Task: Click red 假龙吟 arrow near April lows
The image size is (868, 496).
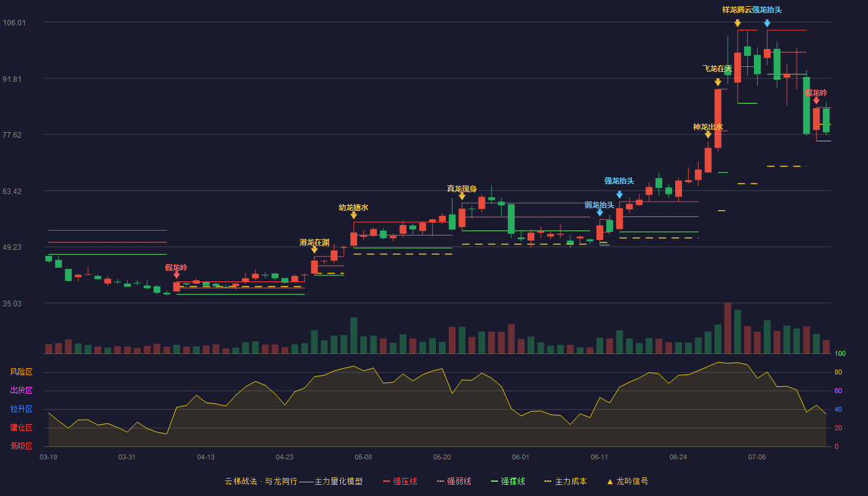Action: tap(176, 275)
